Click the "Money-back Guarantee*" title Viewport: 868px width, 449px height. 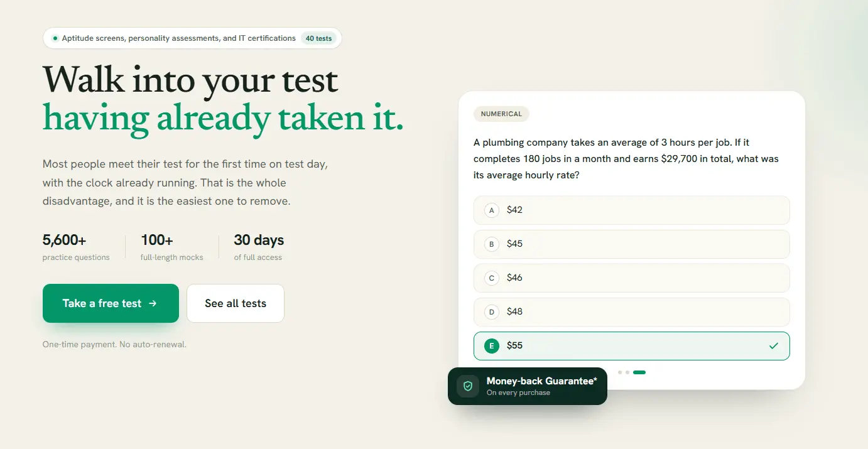click(x=542, y=381)
